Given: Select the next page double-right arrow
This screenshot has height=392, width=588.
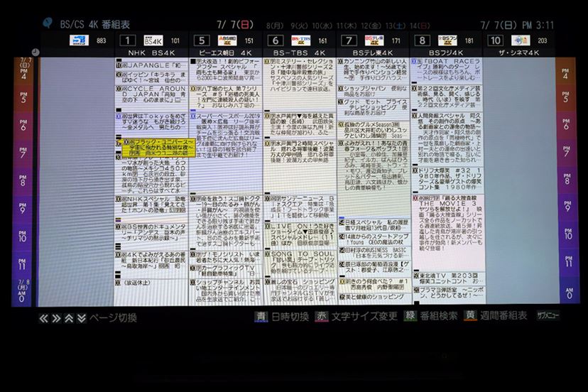Looking at the screenshot, I should [56, 318].
